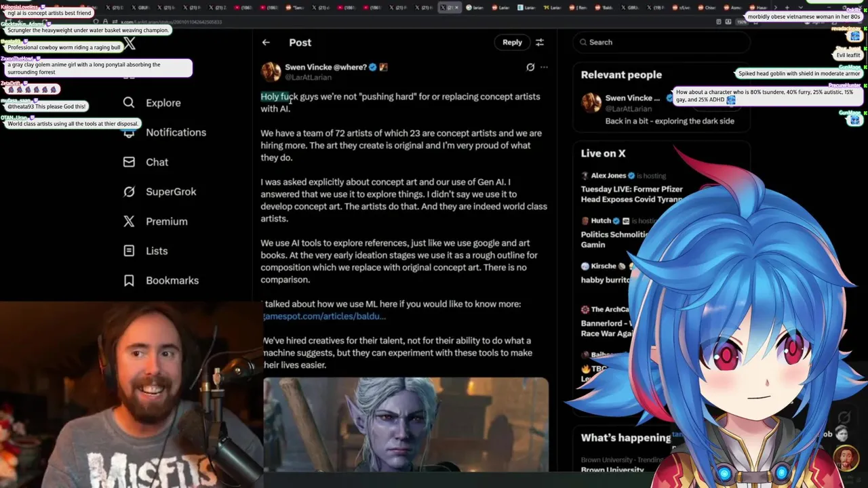
Task: Click the 'We use AI tools' paragraph
Action: (x=399, y=261)
